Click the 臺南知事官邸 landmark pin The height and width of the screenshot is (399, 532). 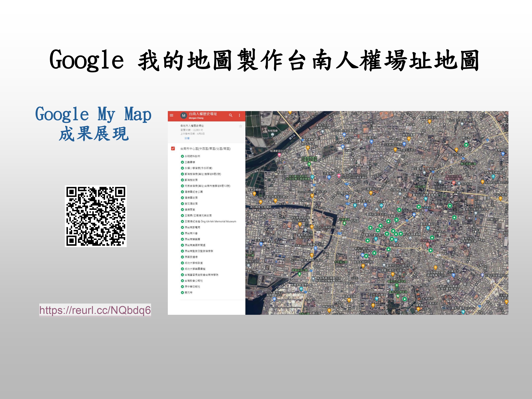(428, 228)
